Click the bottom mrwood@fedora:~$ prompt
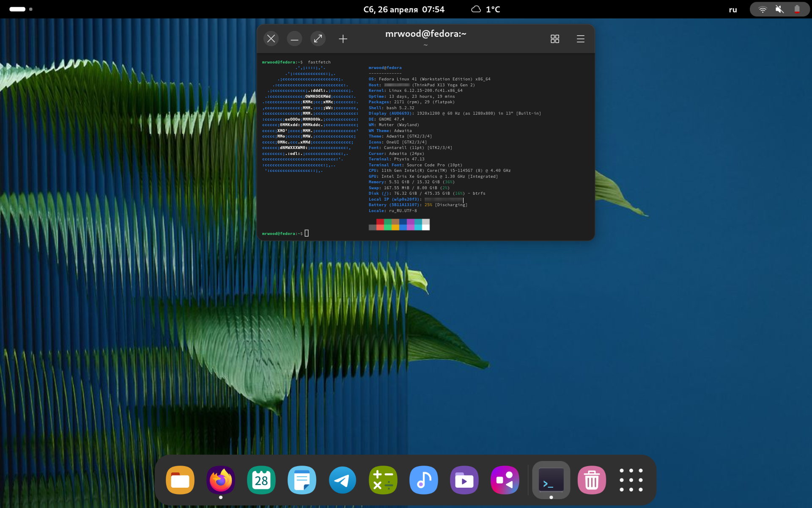Image resolution: width=812 pixels, height=508 pixels. [x=282, y=234]
